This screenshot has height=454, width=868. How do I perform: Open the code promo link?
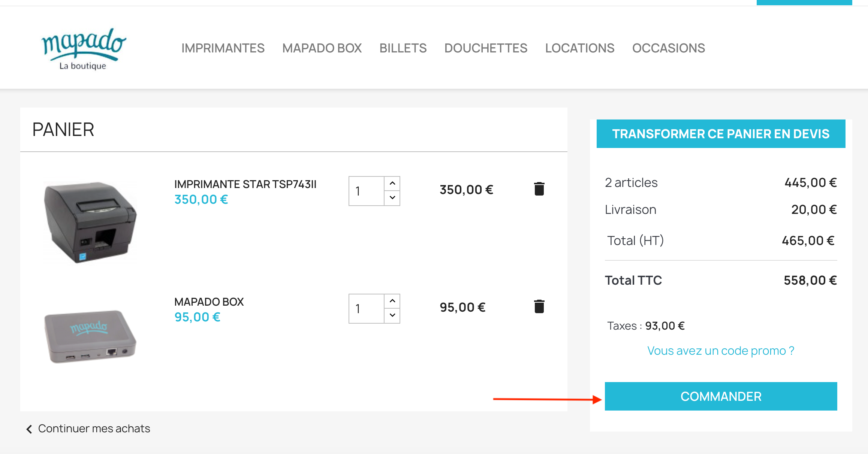click(x=720, y=351)
